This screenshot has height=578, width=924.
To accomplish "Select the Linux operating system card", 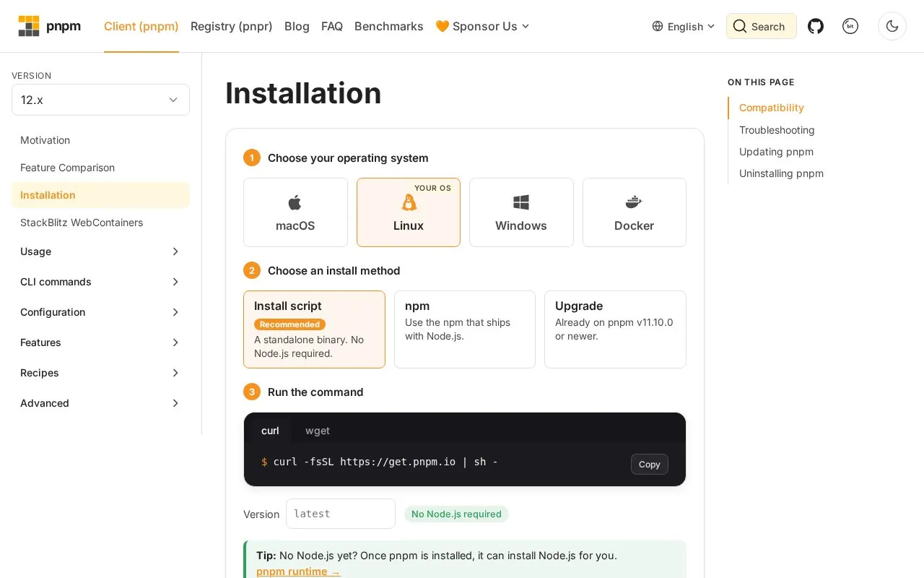I will click(x=409, y=212).
